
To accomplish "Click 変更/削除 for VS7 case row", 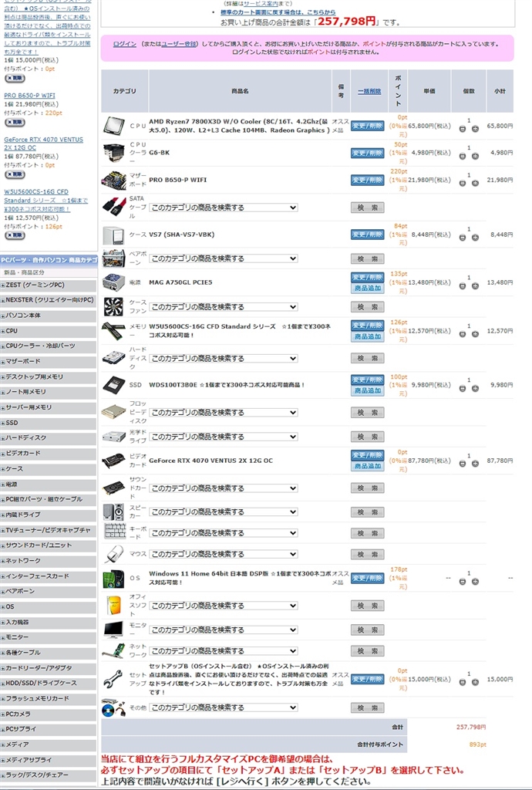I will pyautogui.click(x=368, y=235).
